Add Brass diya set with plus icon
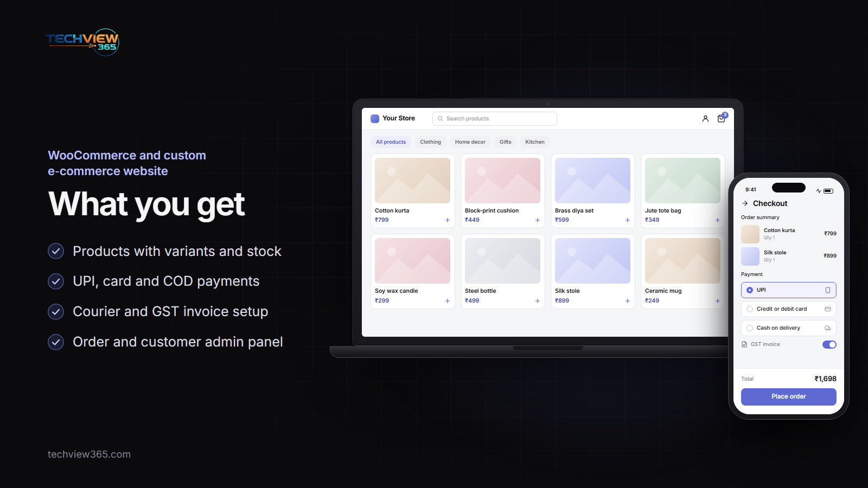 628,220
